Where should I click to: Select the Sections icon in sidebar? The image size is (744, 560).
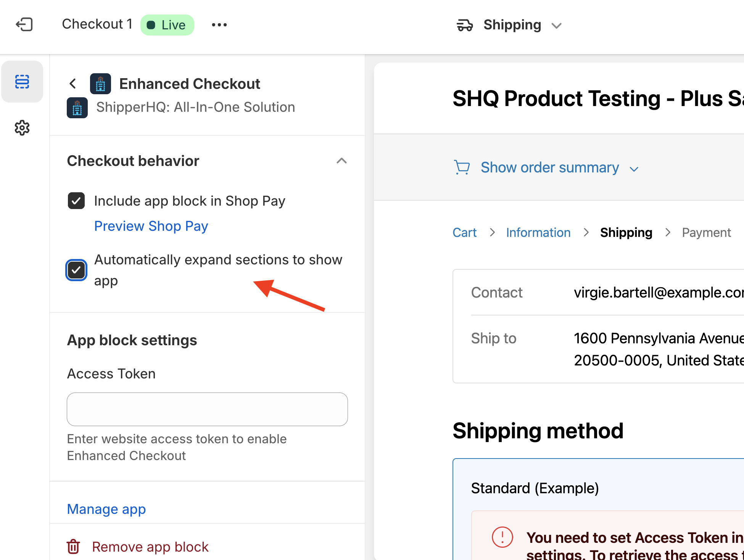pos(22,82)
